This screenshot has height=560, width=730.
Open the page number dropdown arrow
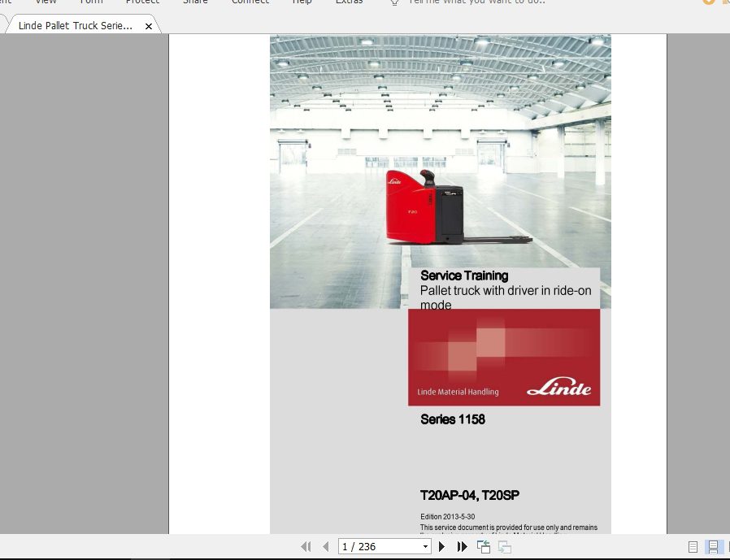425,546
